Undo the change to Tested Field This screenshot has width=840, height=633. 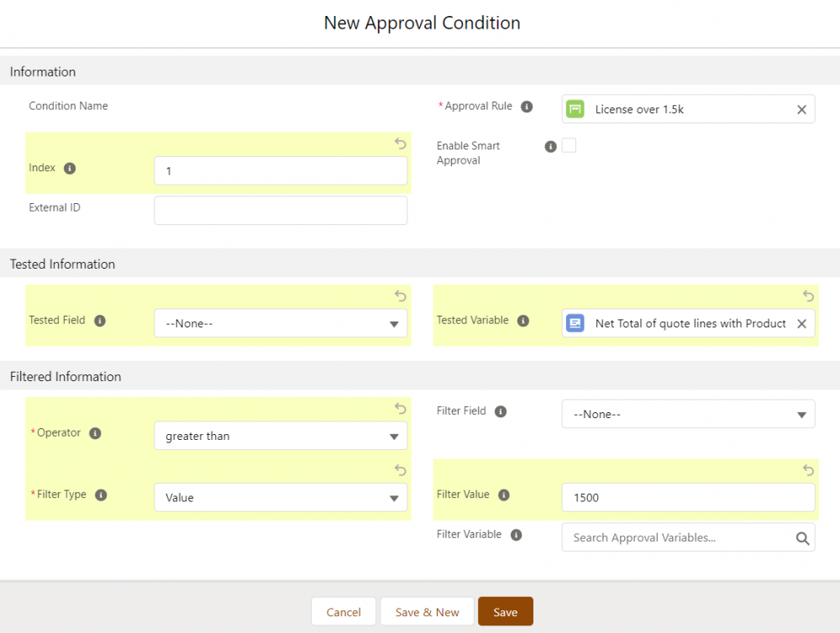[x=400, y=296]
